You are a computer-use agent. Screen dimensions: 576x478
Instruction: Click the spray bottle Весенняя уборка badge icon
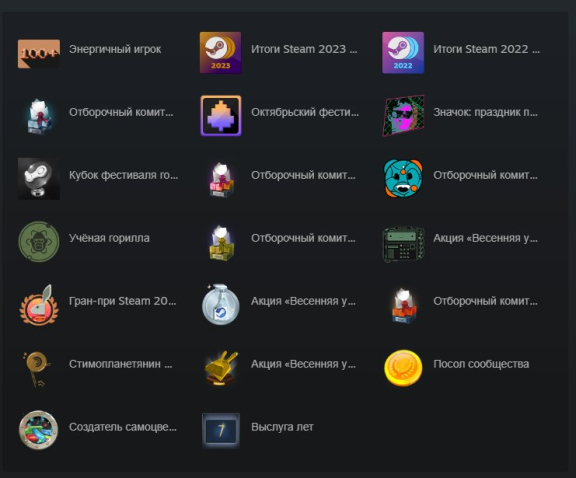pyautogui.click(x=220, y=305)
